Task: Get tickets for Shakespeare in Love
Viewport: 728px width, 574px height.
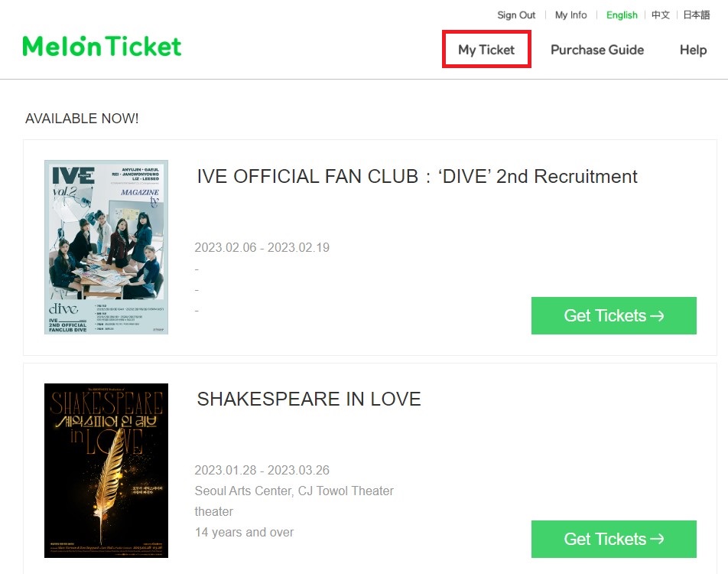Action: point(613,539)
